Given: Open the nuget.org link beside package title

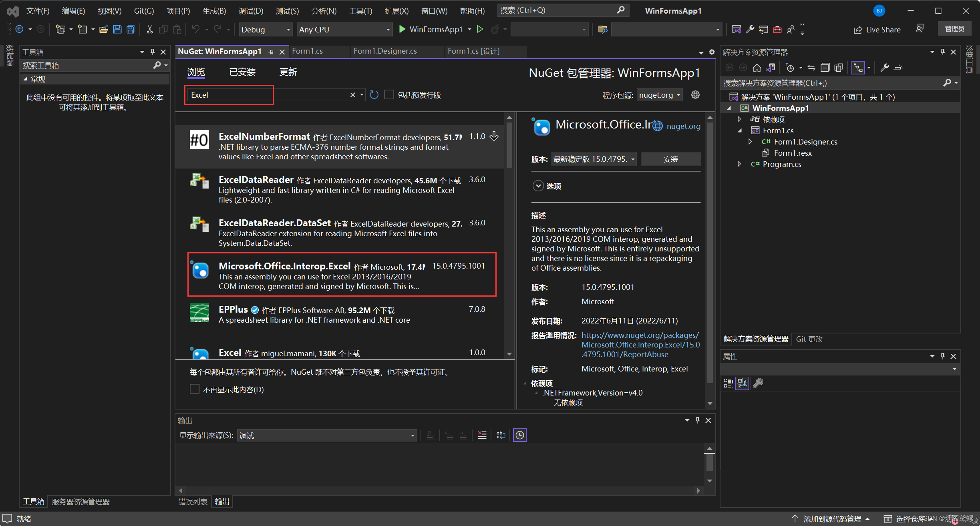Looking at the screenshot, I should pos(683,126).
